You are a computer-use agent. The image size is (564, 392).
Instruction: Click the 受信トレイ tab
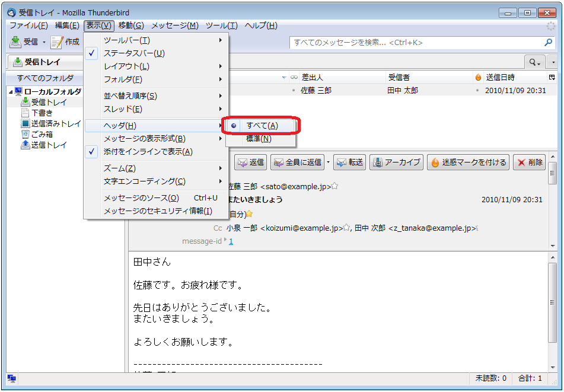coord(45,62)
